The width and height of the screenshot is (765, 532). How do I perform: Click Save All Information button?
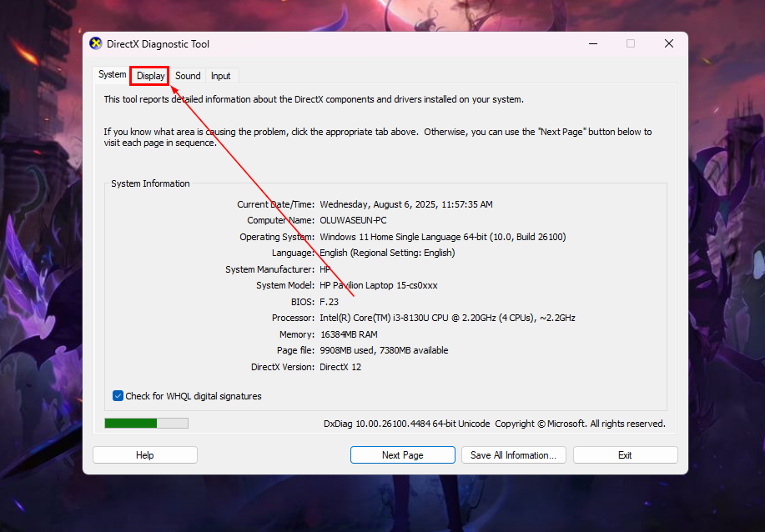(x=513, y=455)
